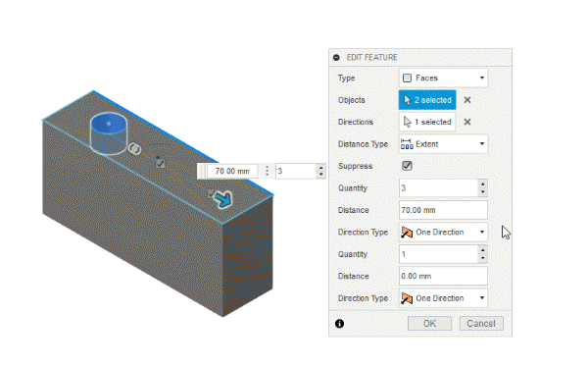Open the second Direction Type dropdown
This screenshot has height=367, width=588.
tap(443, 298)
